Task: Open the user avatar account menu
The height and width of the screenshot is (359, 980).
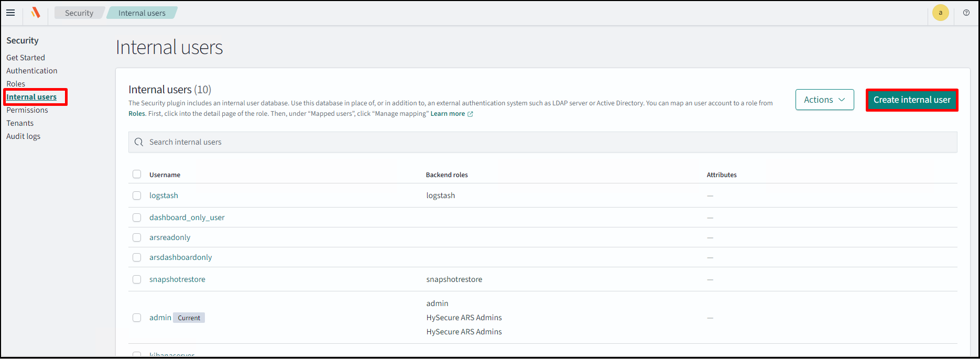Action: [940, 13]
